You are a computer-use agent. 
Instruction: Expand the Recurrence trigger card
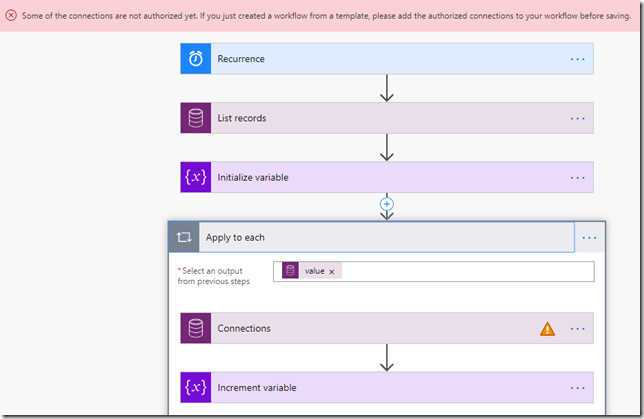[x=387, y=59]
